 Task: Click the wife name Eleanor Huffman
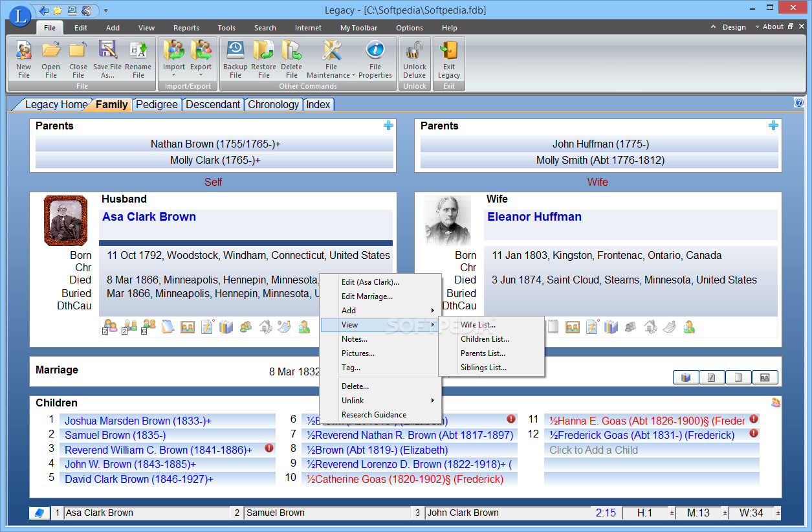click(534, 217)
